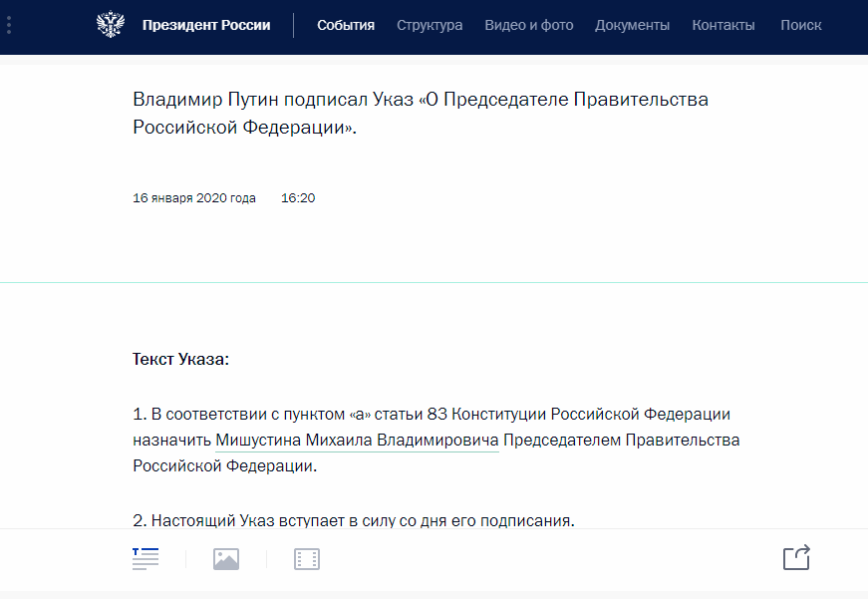The height and width of the screenshot is (599, 868).
Task: Click the double-headed eagle emblem
Action: (x=111, y=24)
